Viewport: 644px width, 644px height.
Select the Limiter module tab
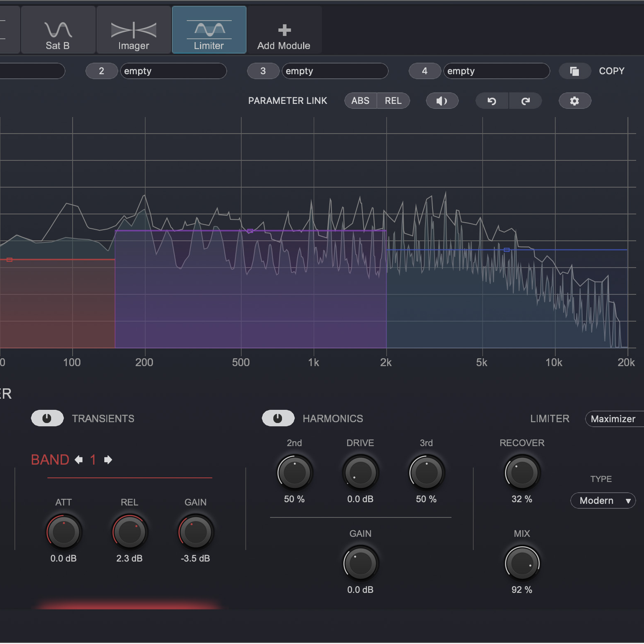point(209,30)
